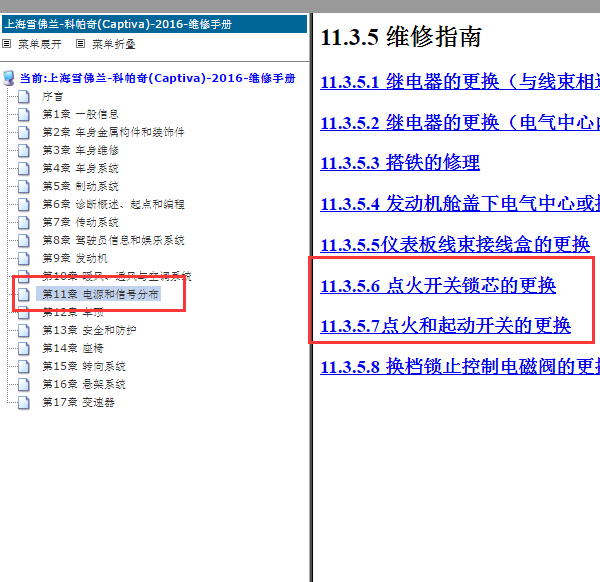This screenshot has height=582, width=600.
Task: Click page icon beside 第5章 制动系统
Action: tap(24, 186)
